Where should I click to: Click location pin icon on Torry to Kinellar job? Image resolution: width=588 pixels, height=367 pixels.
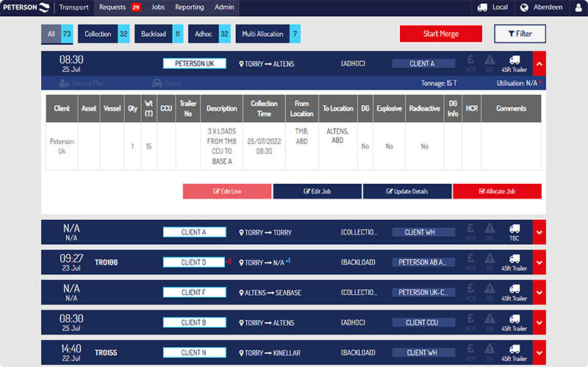pyautogui.click(x=241, y=353)
